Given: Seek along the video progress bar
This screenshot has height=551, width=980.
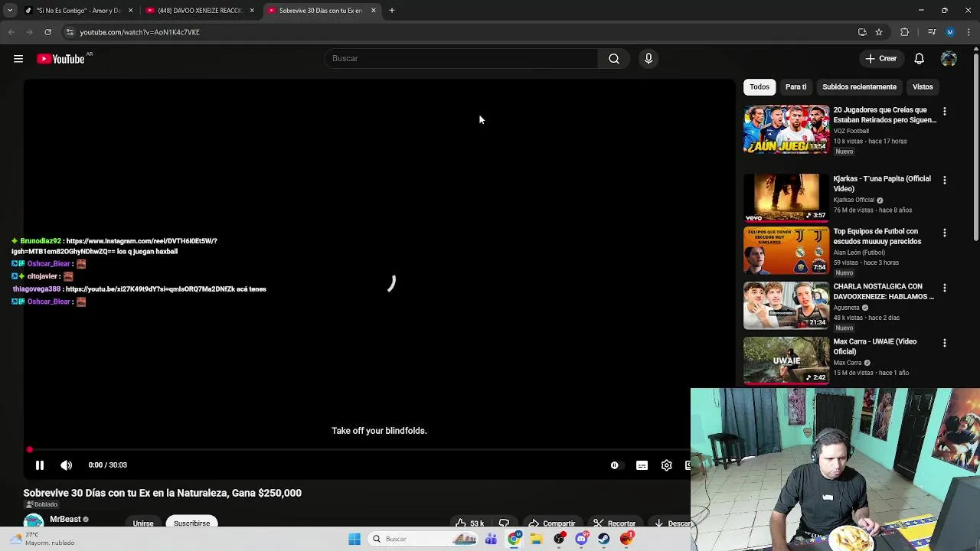Looking at the screenshot, I should [359, 450].
